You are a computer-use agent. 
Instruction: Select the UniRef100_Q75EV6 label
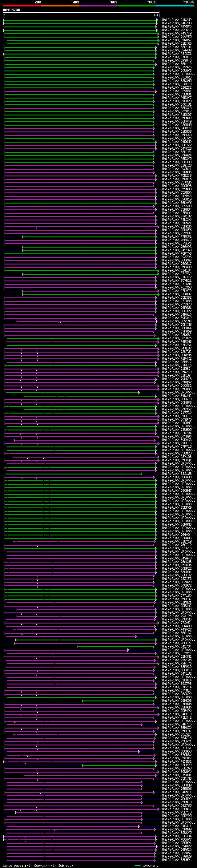click(x=177, y=243)
